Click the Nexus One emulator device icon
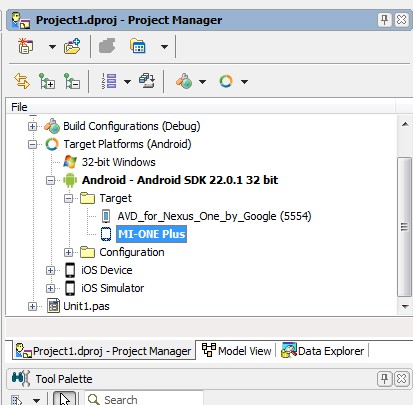Image resolution: width=413 pixels, height=405 pixels. 106,216
